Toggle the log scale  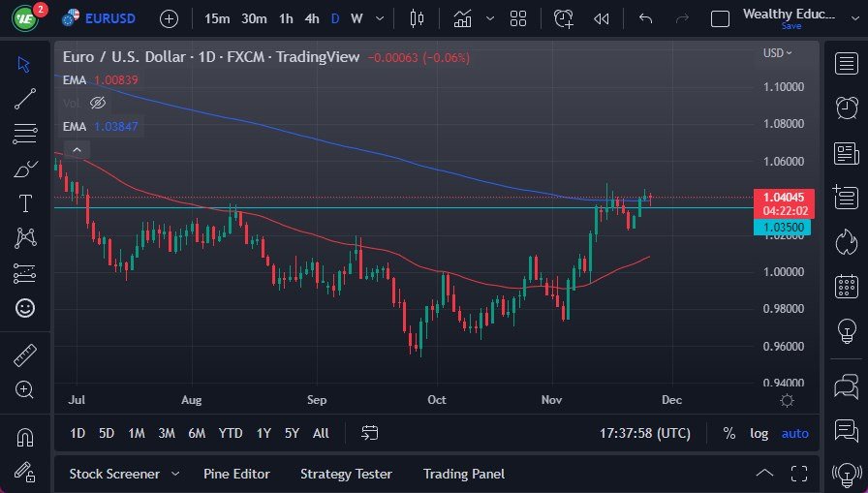point(759,433)
